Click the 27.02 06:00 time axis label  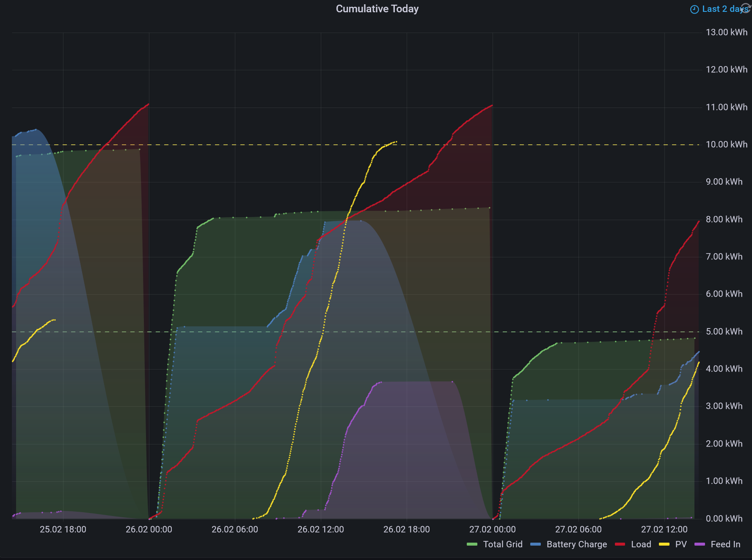click(x=578, y=530)
